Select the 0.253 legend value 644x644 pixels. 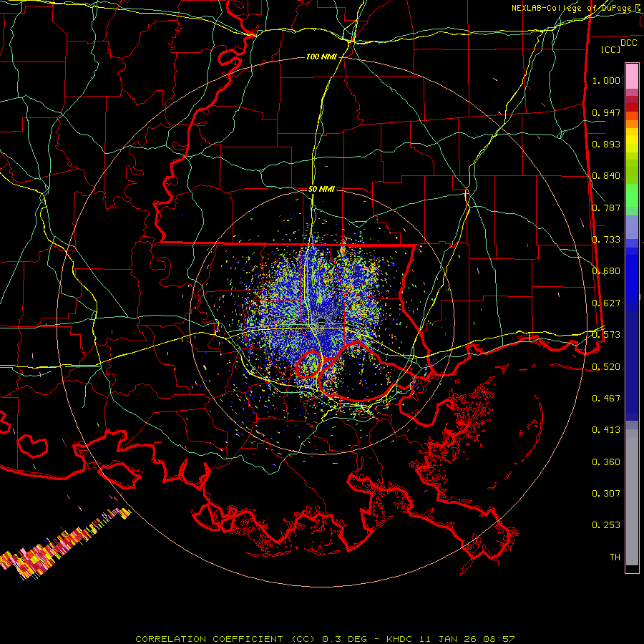point(606,525)
